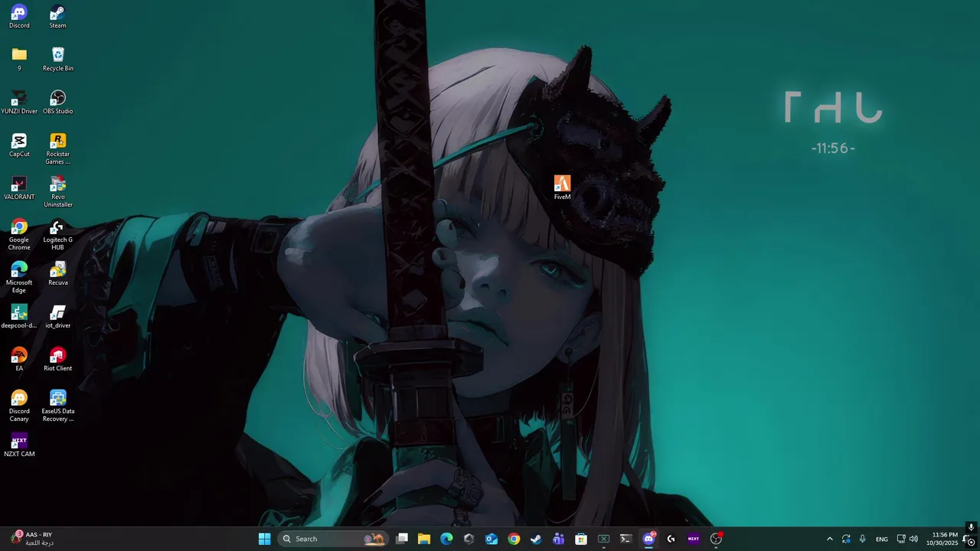Open the Windows Start menu
The width and height of the screenshot is (980, 551).
[x=264, y=539]
